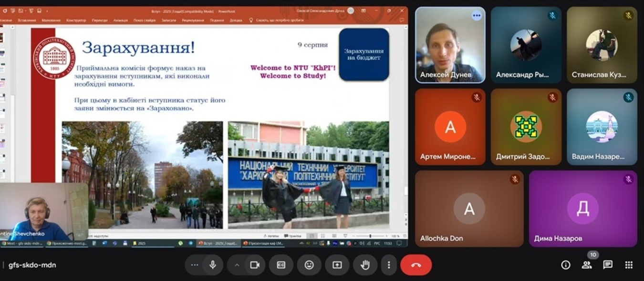Click the muted mic icon on Дима Назаров tile
This screenshot has height=281, width=644.
point(628,179)
